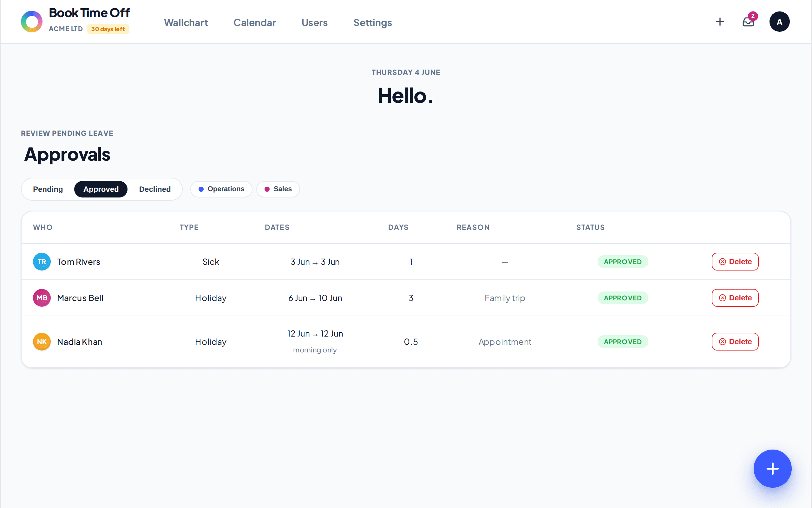Screen dimensions: 812x508
Task: Click the 6 Jun → 10 Jun dates
Action: point(315,298)
